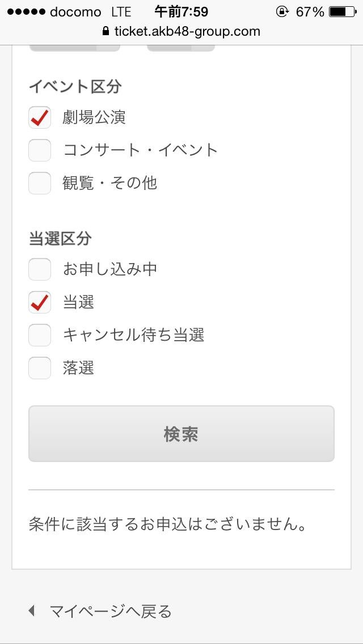This screenshot has height=644, width=363.
Task: Tap the 条件に該当するお申込はございません message
Action: pos(168,524)
